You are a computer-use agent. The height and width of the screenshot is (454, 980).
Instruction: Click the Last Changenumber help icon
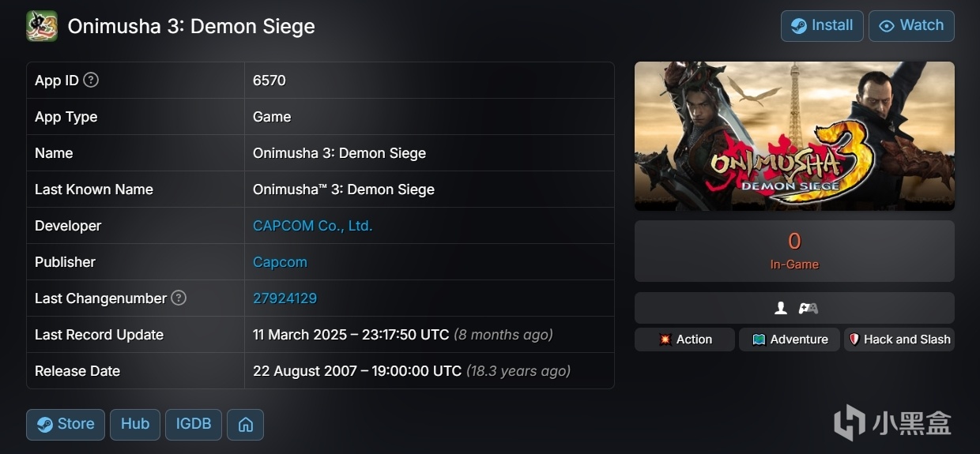click(179, 298)
